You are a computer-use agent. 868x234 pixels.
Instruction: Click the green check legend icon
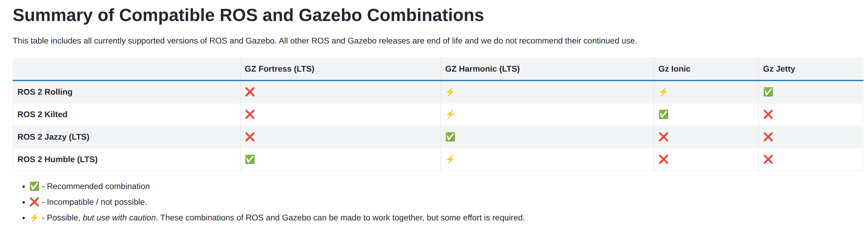34,186
